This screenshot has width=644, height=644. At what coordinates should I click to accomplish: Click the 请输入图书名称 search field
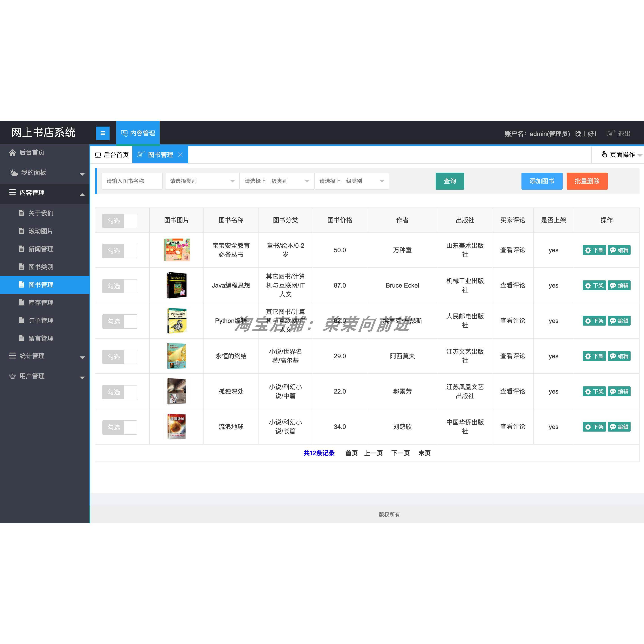132,181
